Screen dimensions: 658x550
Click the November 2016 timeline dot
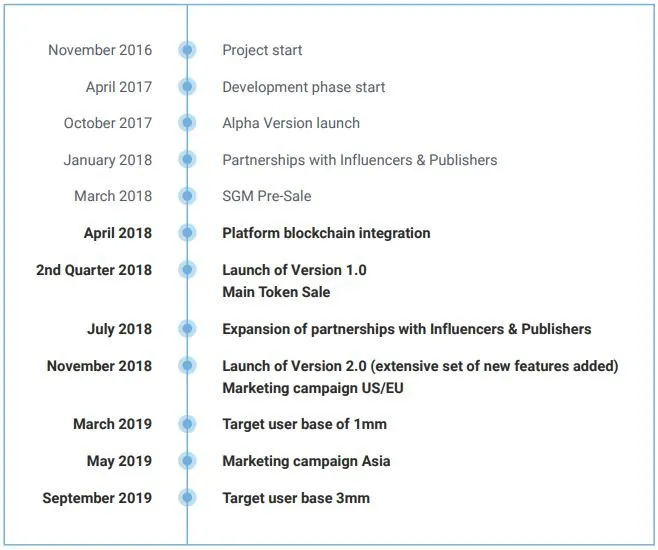[x=187, y=50]
